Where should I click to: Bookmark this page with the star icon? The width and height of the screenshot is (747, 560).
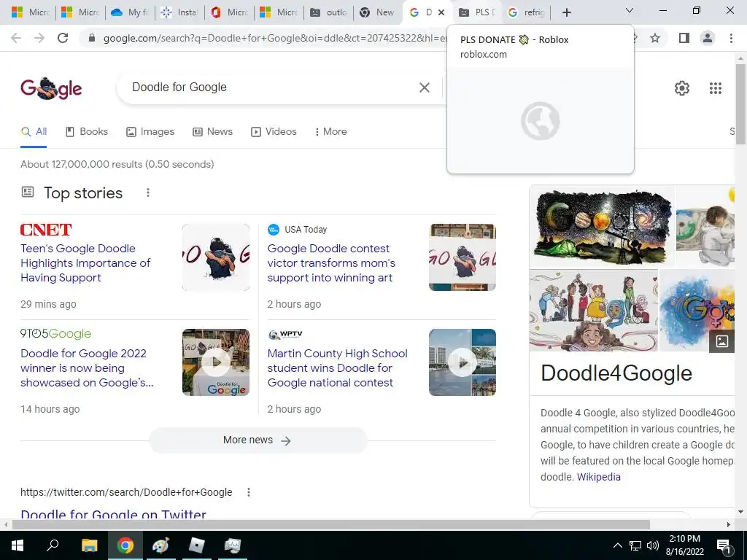click(655, 38)
